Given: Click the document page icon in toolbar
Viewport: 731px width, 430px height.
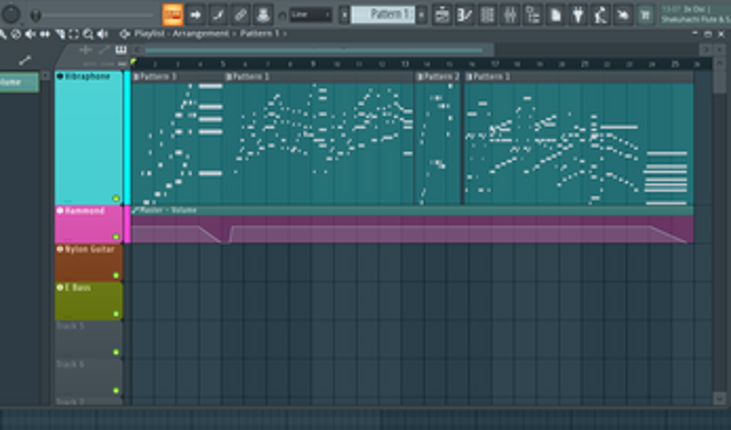Looking at the screenshot, I should 555,15.
